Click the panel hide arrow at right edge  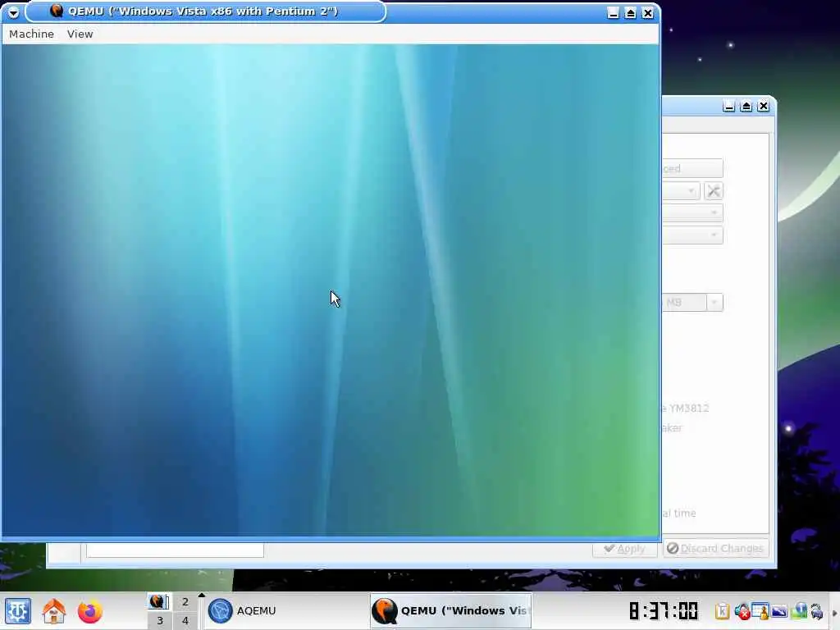pos(834,613)
